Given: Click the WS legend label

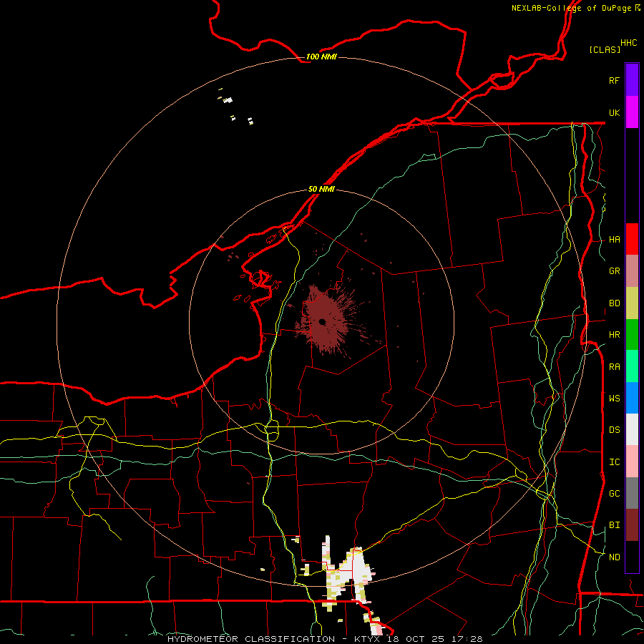Looking at the screenshot, I should (x=615, y=398).
